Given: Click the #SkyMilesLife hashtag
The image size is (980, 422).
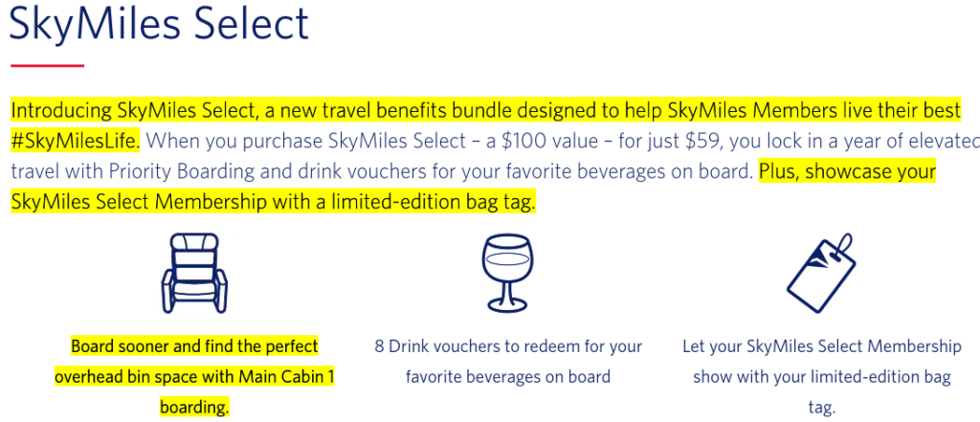Looking at the screenshot, I should pyautogui.click(x=76, y=141).
